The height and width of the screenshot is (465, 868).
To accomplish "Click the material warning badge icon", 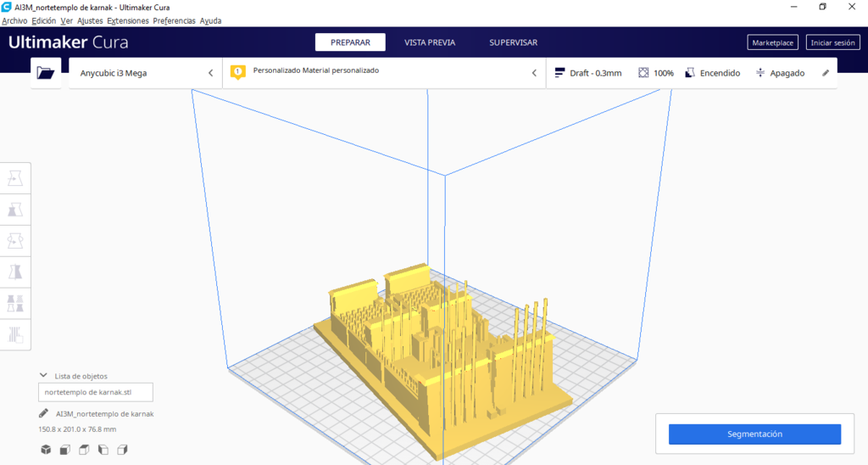I will coord(238,72).
